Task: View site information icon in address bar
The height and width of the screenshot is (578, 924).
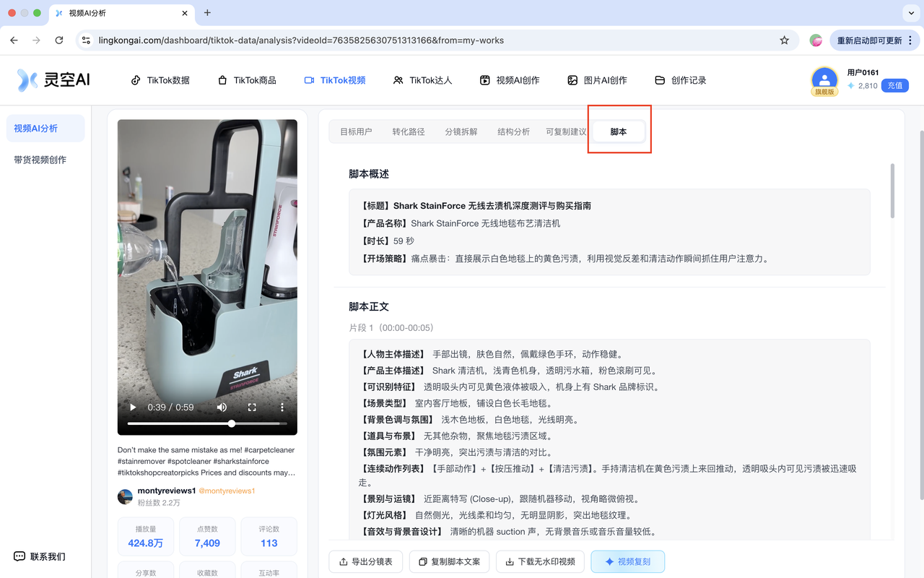Action: 86,40
